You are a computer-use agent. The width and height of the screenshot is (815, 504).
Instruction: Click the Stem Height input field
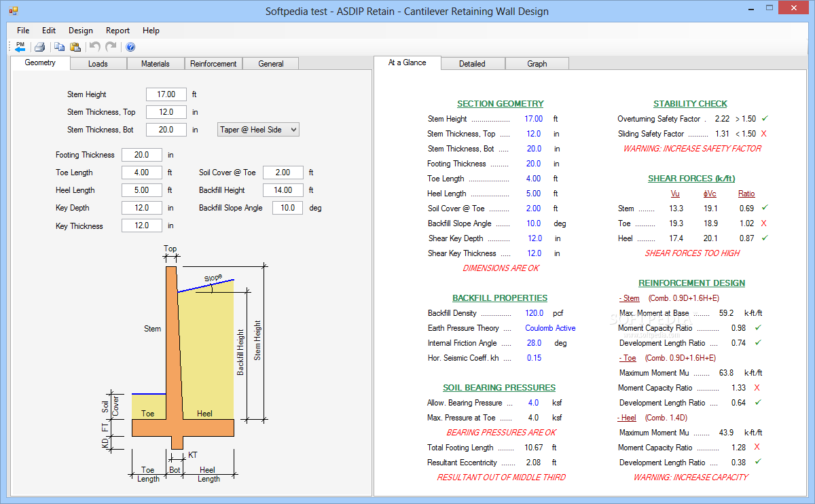coord(166,94)
